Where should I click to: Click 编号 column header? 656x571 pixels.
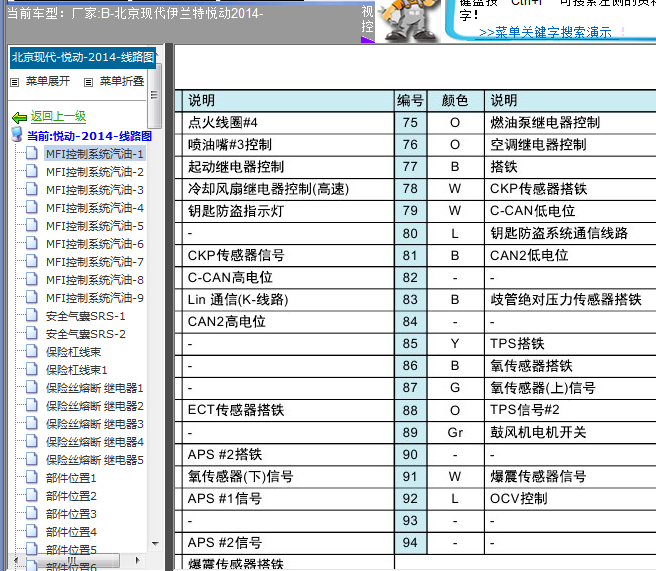coord(410,100)
